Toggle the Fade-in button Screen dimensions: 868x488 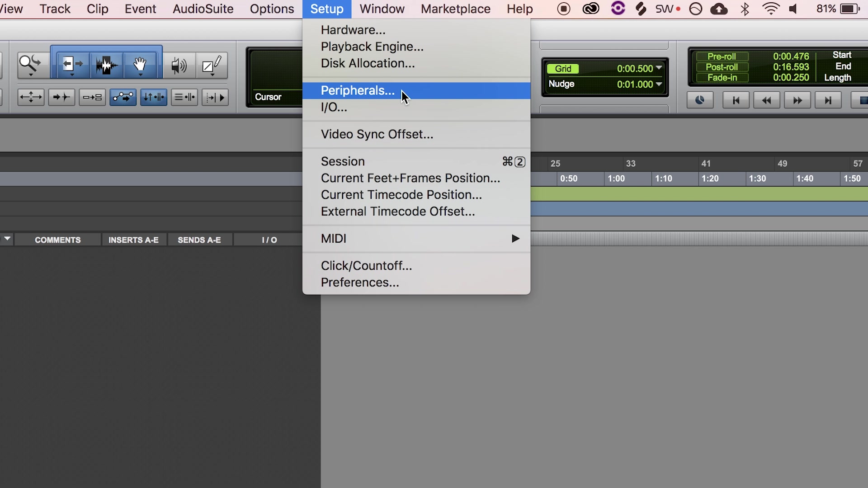722,78
